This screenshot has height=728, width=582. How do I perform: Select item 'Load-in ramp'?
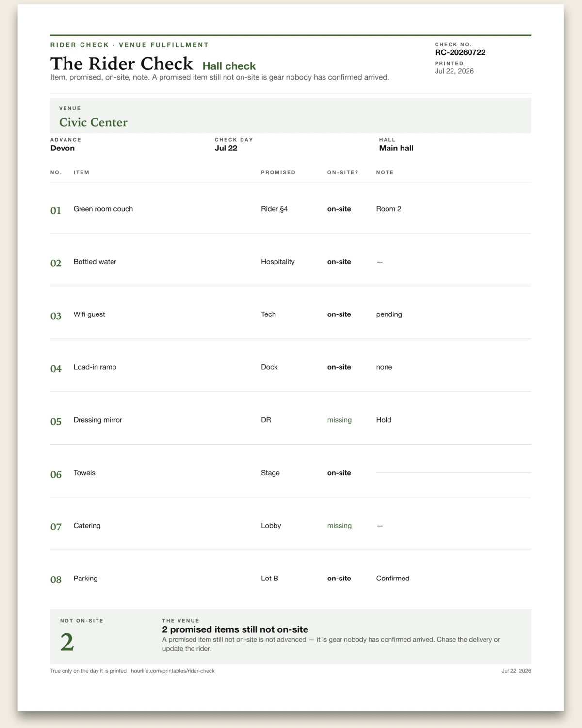click(95, 367)
